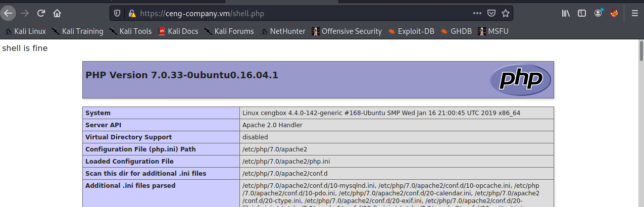Open Kali Linux bookmark

point(26,31)
